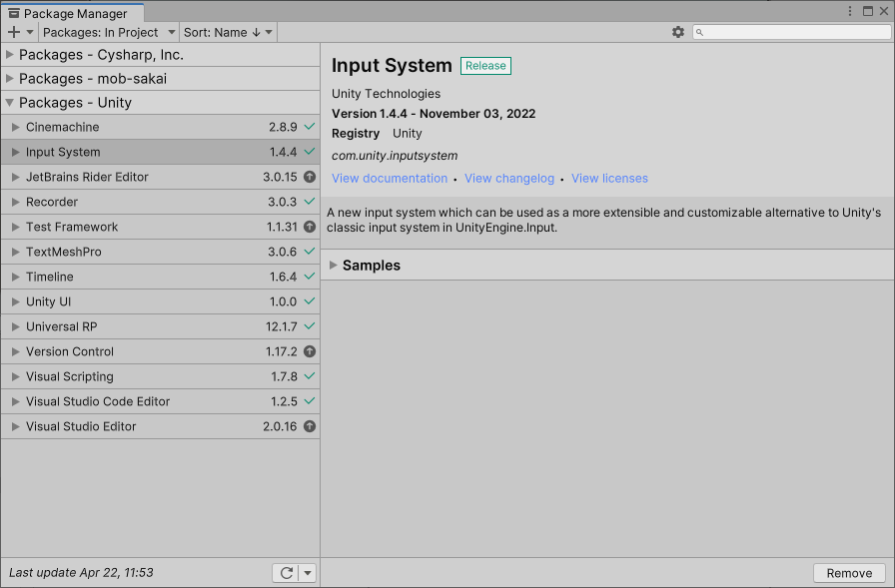Click installed checkmark for Unity UI
Viewport: 895px width, 588px height.
point(310,301)
